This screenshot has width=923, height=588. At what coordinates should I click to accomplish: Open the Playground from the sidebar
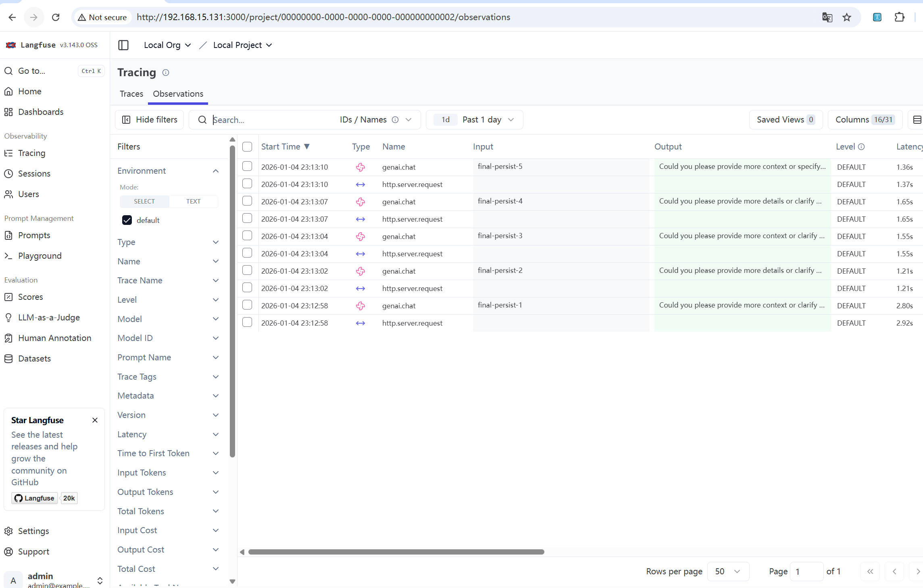40,256
